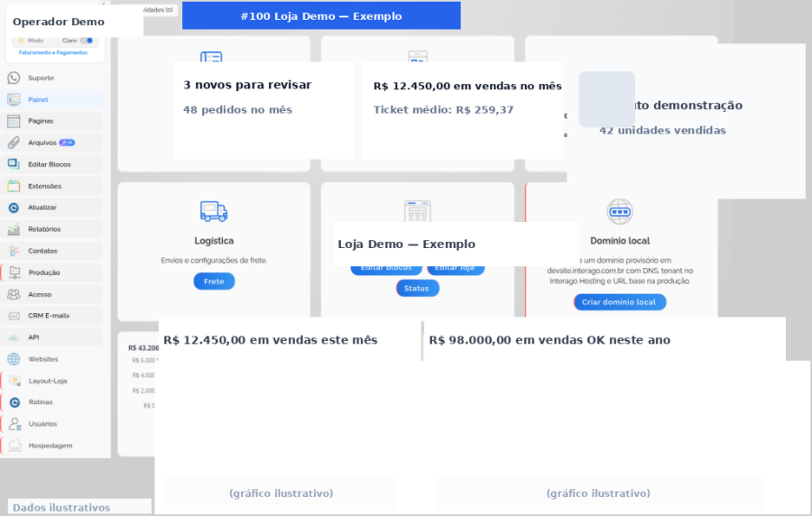Click Criar domínio local button
The image size is (812, 516).
tap(619, 302)
